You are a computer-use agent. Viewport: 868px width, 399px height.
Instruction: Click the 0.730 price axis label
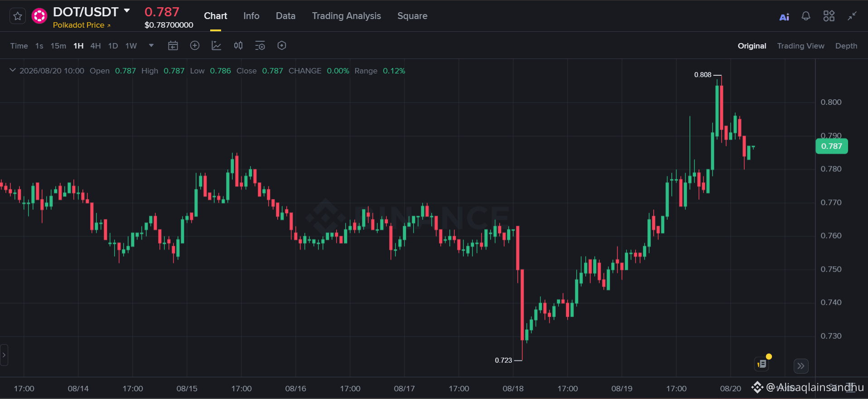831,336
